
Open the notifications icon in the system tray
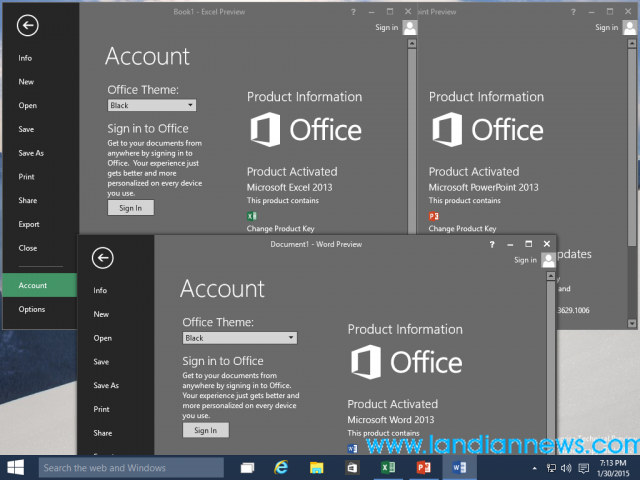pyautogui.click(x=584, y=469)
